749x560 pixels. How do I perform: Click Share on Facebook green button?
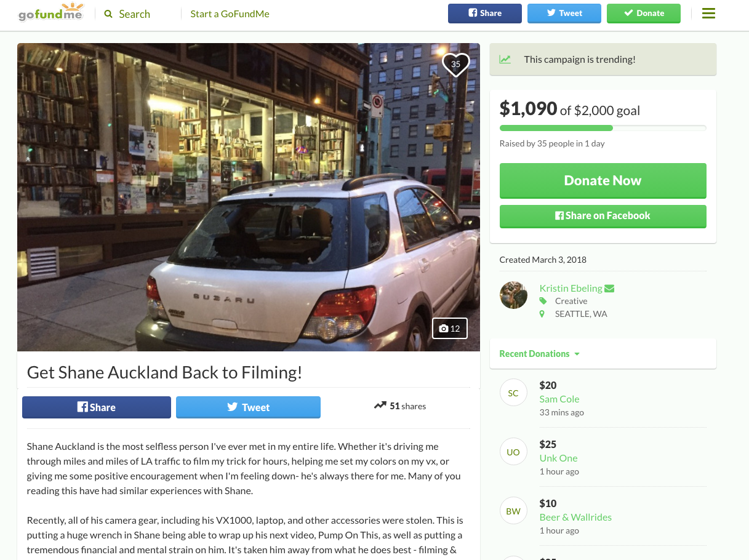[x=603, y=216]
